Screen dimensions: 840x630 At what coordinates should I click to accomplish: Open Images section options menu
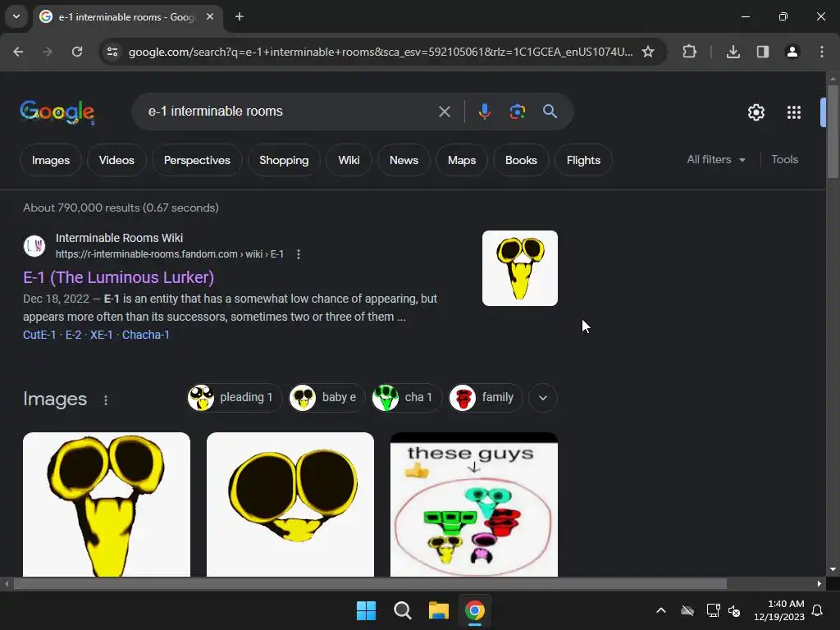pos(106,400)
